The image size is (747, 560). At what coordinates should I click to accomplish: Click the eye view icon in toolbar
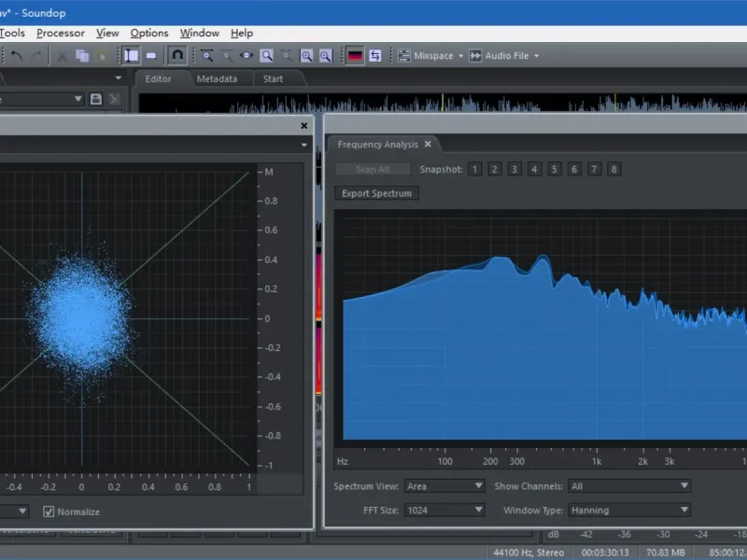pos(247,56)
